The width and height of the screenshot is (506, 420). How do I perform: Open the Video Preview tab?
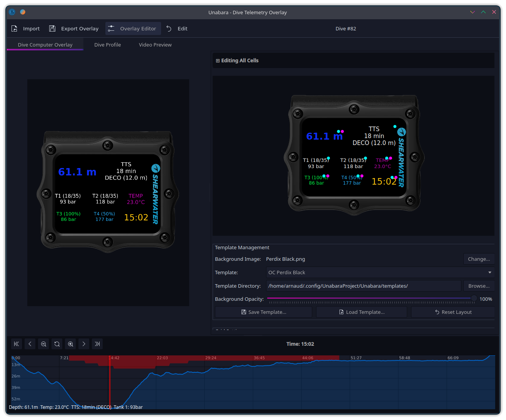click(155, 45)
